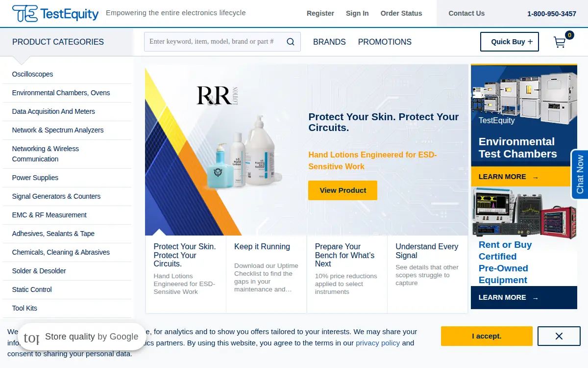Click LEARN MORE under Certified Pre-Owned Equipment
This screenshot has width=588, height=368.
[509, 297]
